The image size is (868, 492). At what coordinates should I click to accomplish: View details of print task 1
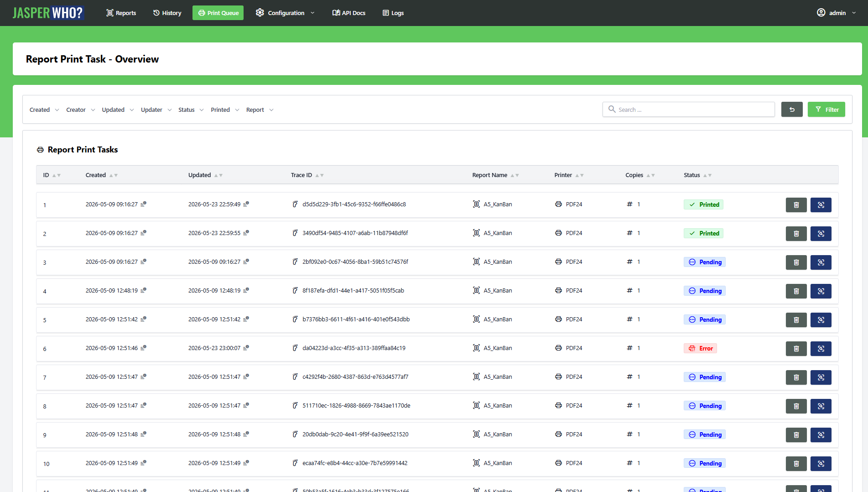[x=821, y=205]
